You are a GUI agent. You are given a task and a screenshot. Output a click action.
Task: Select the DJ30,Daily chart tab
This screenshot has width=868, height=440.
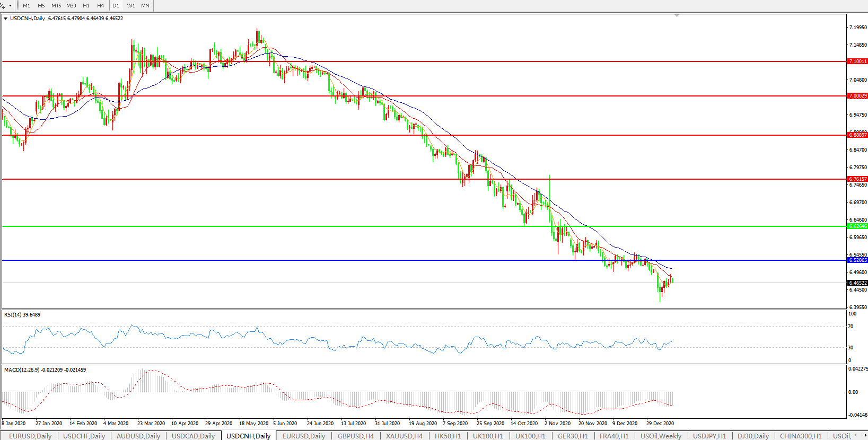(x=753, y=436)
